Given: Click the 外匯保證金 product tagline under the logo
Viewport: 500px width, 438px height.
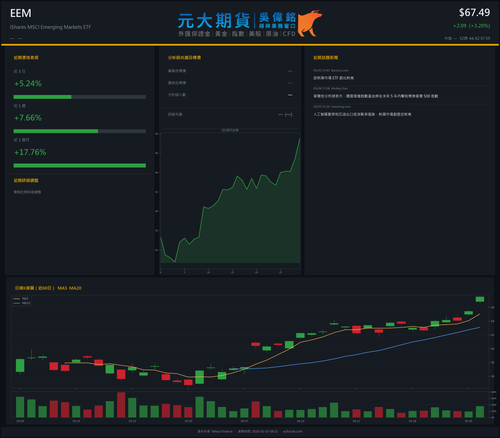Looking at the screenshot, I should [194, 34].
